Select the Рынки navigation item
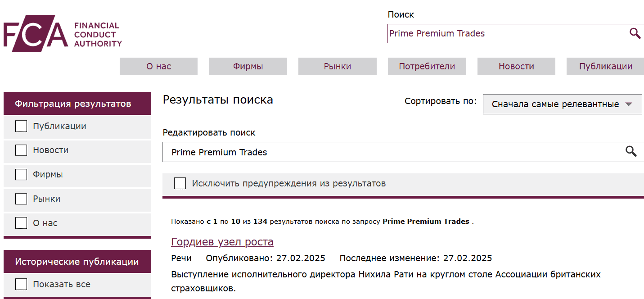This screenshot has width=644, height=299. click(337, 66)
